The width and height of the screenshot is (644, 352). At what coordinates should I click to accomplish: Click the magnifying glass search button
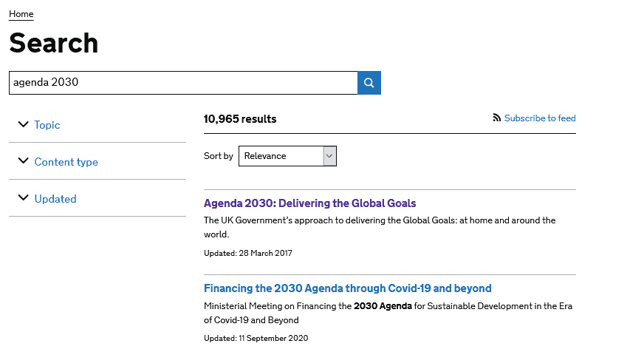(369, 83)
